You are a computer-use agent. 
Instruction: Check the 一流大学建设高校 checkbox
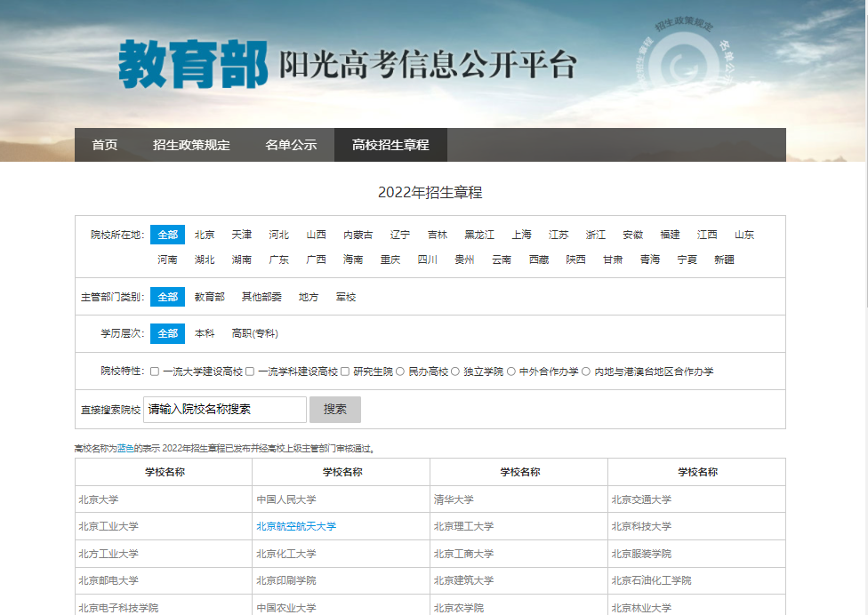[x=155, y=371]
